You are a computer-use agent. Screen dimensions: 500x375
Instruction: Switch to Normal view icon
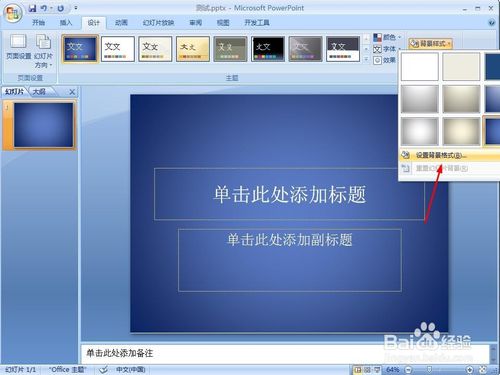coord(358,369)
